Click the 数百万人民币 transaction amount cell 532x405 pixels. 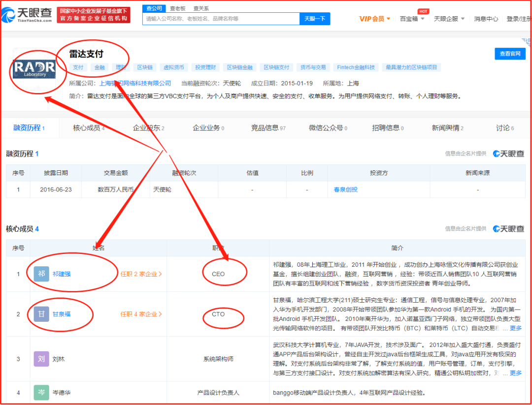(116, 189)
